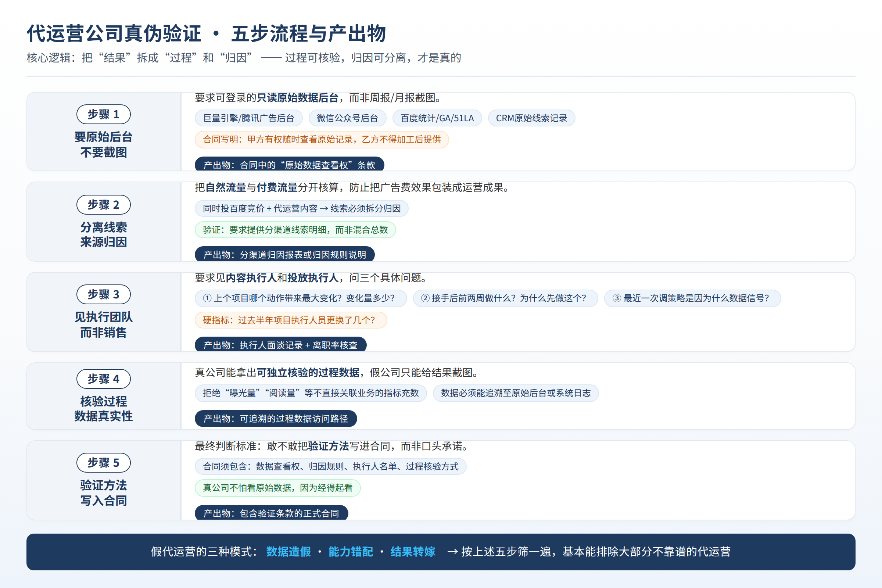Click the bold 可独立核验的过程数据 phrase
Screen dimensions: 882x588
tap(308, 373)
